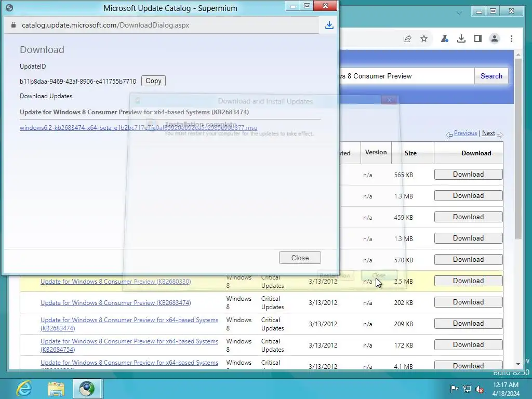Click the left arrow icon beside Previous
The height and width of the screenshot is (399, 532).
[449, 135]
